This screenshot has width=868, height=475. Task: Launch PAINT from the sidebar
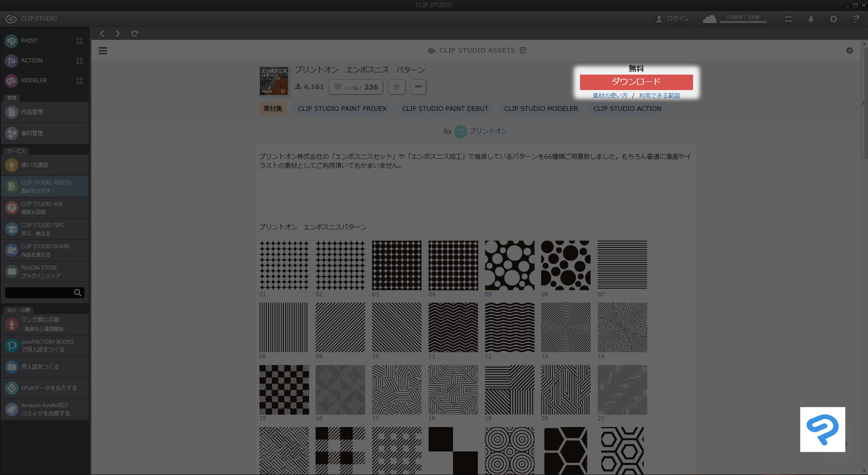29,41
